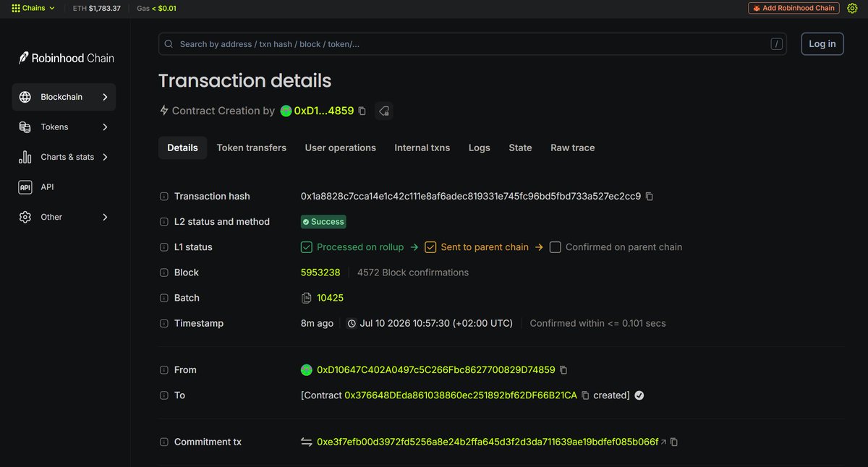Switch to the Internal txns tab

pyautogui.click(x=422, y=147)
